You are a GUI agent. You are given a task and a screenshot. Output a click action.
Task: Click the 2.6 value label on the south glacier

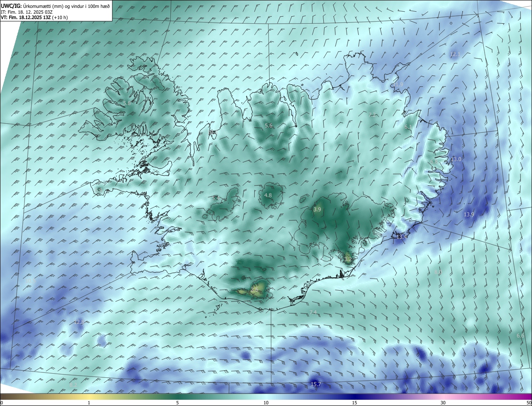[x=255, y=289]
